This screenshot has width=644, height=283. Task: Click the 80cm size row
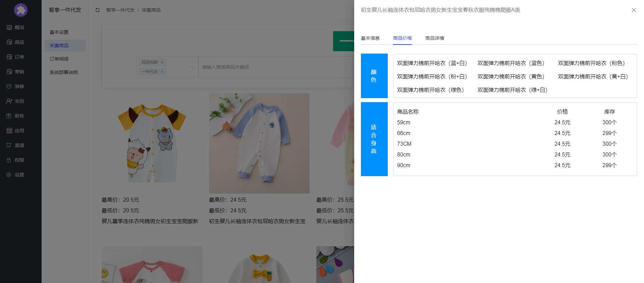tap(515, 155)
